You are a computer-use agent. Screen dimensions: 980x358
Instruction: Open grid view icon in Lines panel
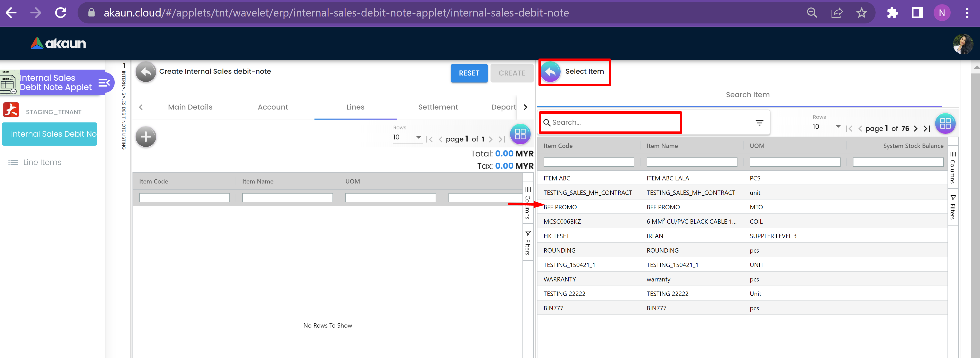pyautogui.click(x=520, y=134)
